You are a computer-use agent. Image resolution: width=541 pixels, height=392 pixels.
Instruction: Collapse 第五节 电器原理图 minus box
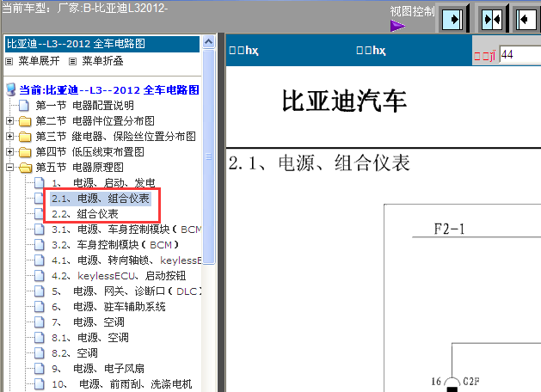point(9,168)
